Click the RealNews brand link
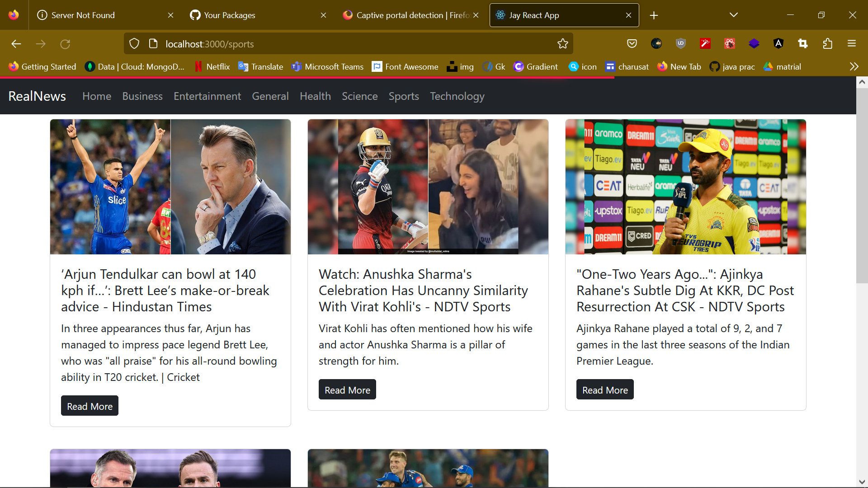 point(37,96)
